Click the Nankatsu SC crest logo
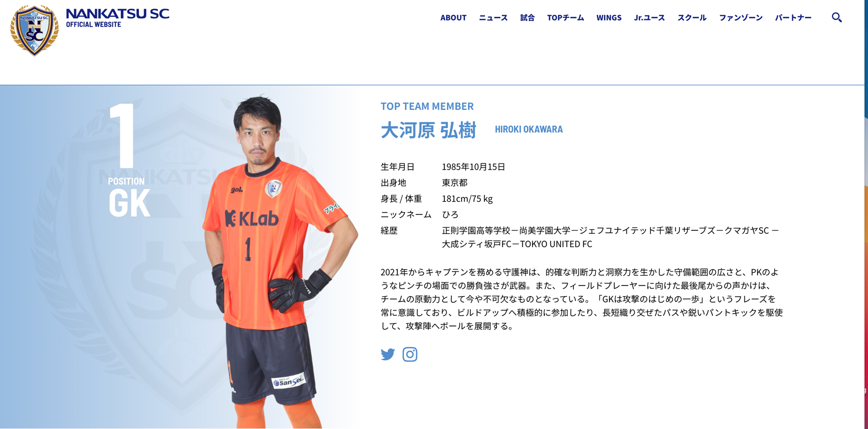This screenshot has width=868, height=429. (34, 30)
